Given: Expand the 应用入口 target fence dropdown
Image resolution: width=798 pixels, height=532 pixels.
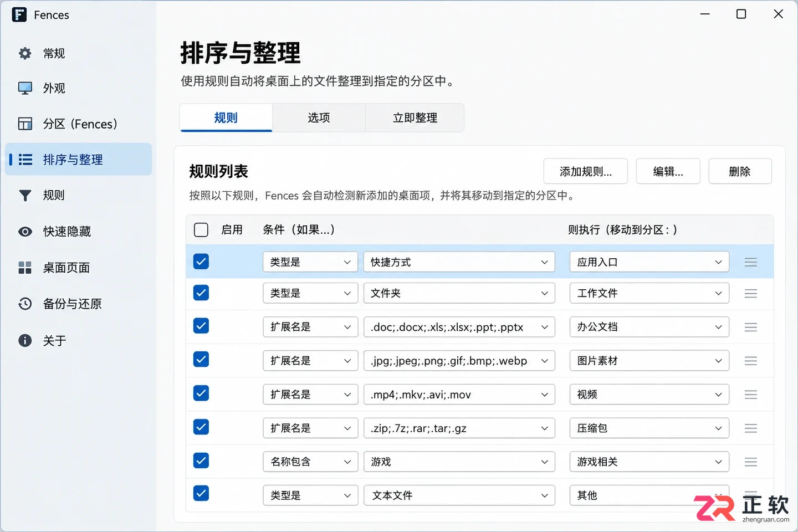Looking at the screenshot, I should tap(649, 262).
